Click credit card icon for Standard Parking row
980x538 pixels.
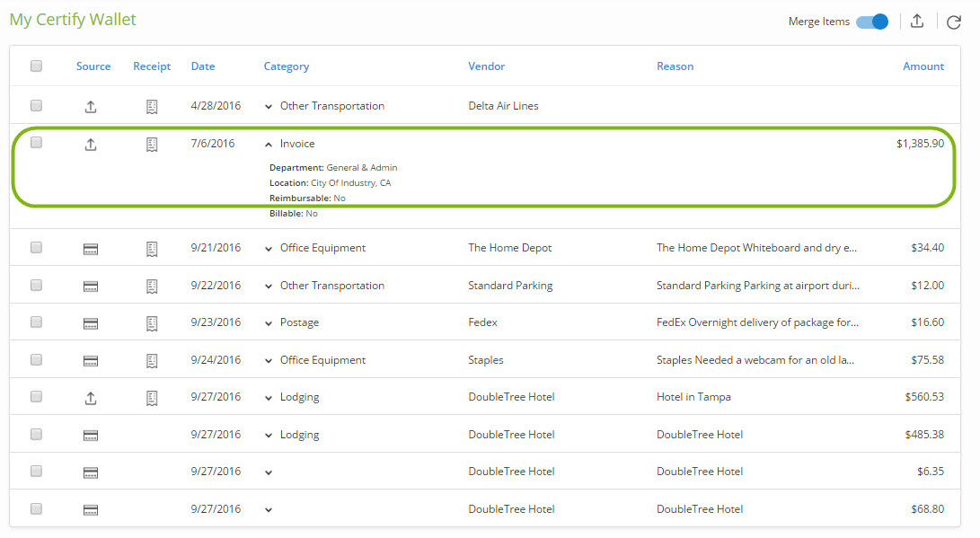tap(91, 287)
